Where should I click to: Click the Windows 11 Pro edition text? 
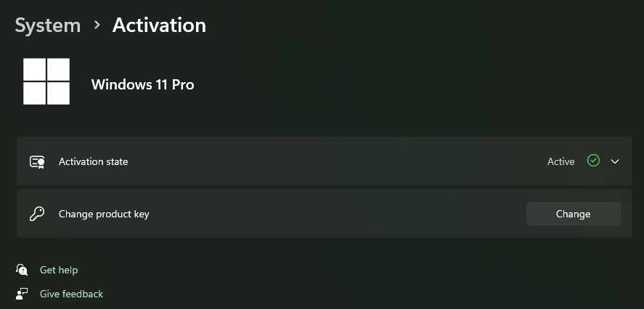coord(142,84)
